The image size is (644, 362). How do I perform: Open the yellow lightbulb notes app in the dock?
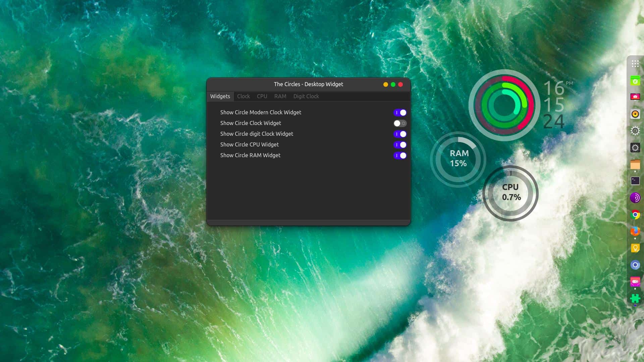tap(635, 248)
